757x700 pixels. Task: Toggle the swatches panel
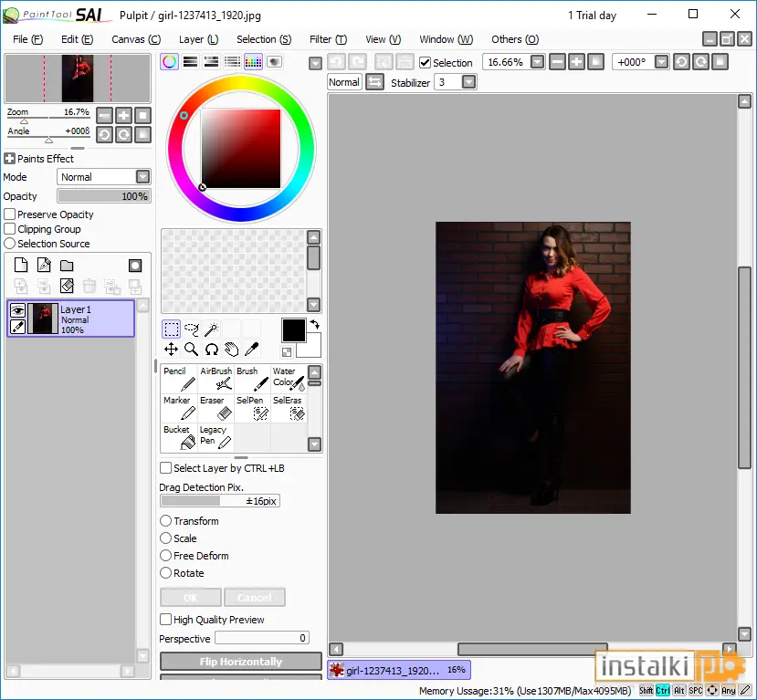coord(253,62)
